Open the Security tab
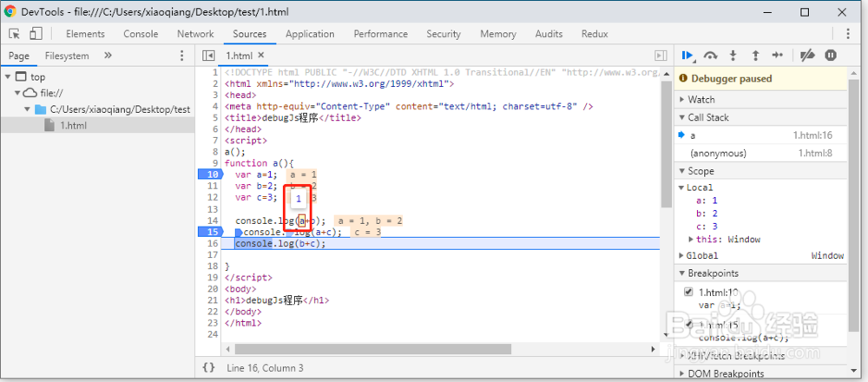 click(444, 34)
